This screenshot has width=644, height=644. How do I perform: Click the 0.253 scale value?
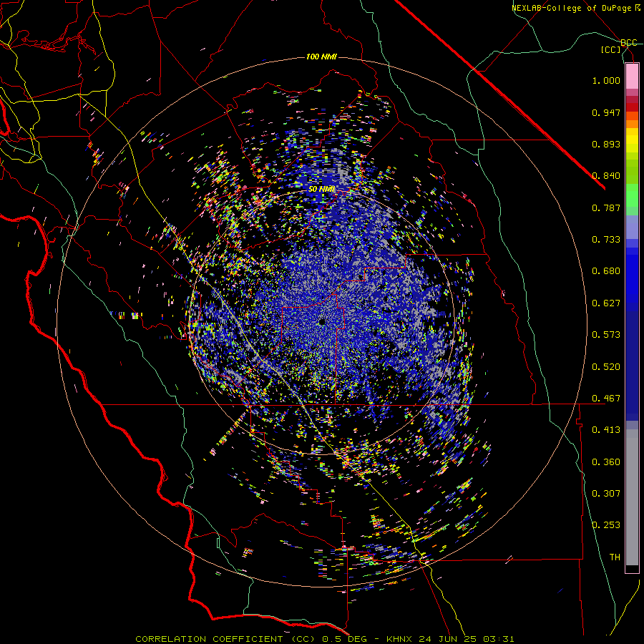(x=606, y=525)
